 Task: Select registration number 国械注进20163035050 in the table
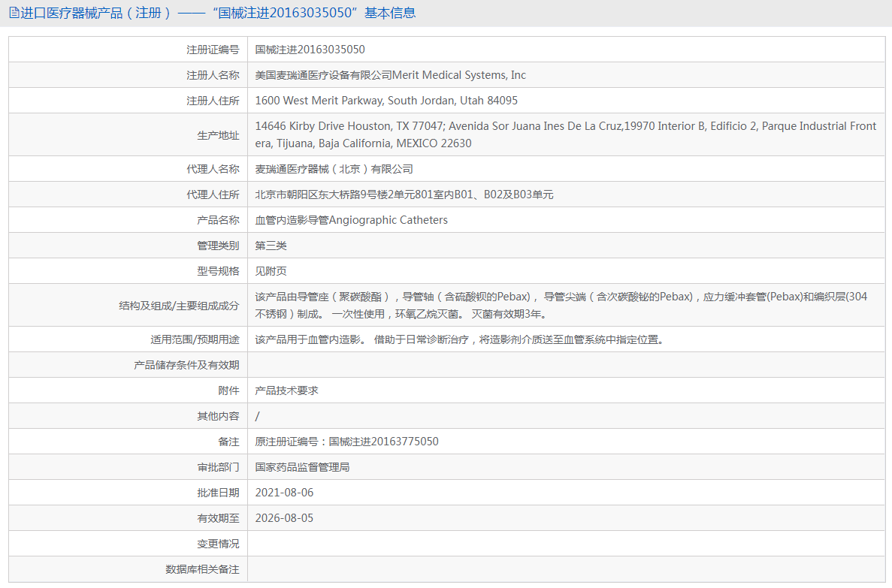pyautogui.click(x=310, y=50)
